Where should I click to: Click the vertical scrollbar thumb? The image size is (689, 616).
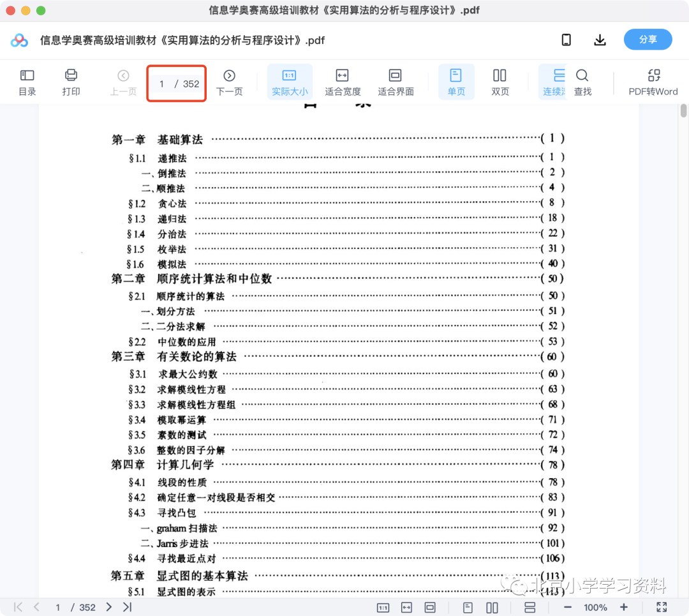[x=683, y=110]
